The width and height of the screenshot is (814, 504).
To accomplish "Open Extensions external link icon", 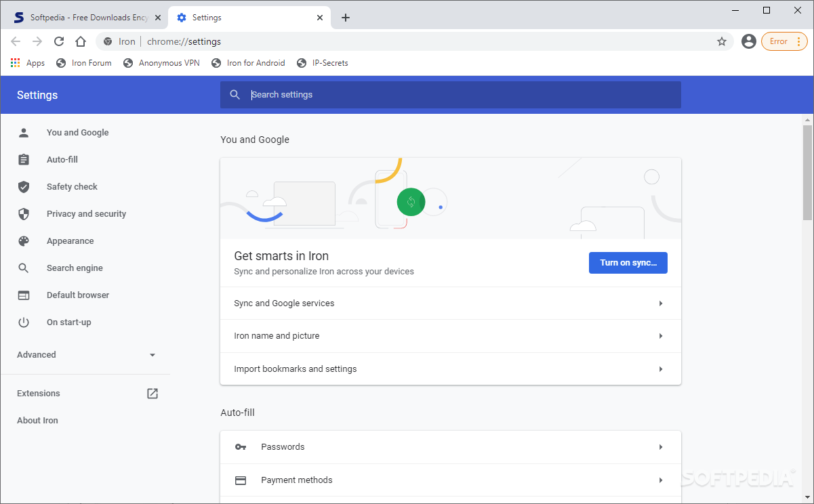I will (152, 394).
